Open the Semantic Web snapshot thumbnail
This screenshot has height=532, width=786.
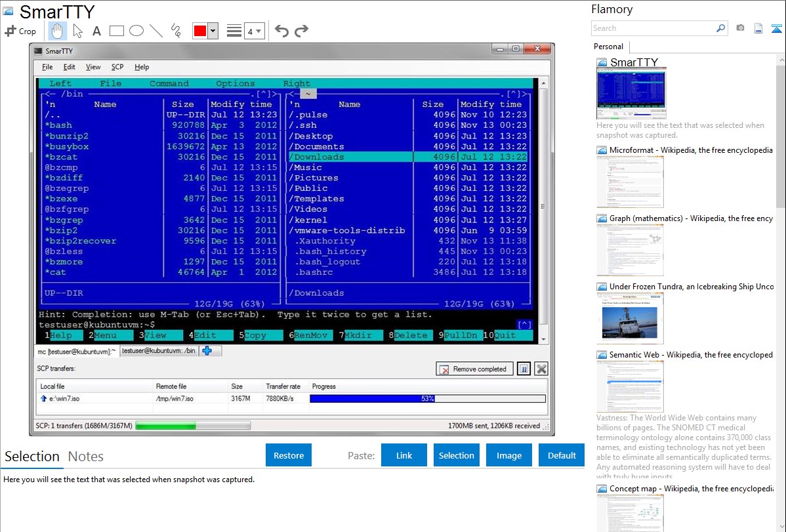pyautogui.click(x=630, y=386)
